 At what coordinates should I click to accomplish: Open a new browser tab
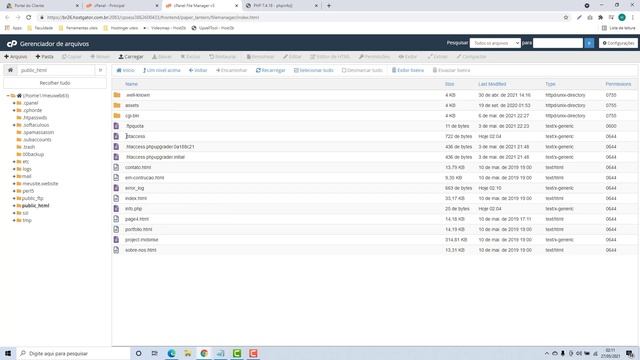329,6
